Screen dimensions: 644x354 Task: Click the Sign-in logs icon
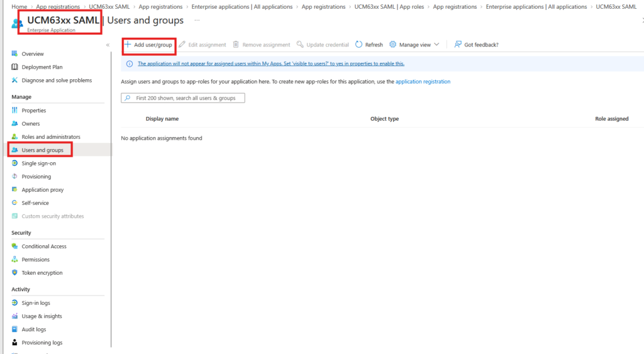point(15,302)
